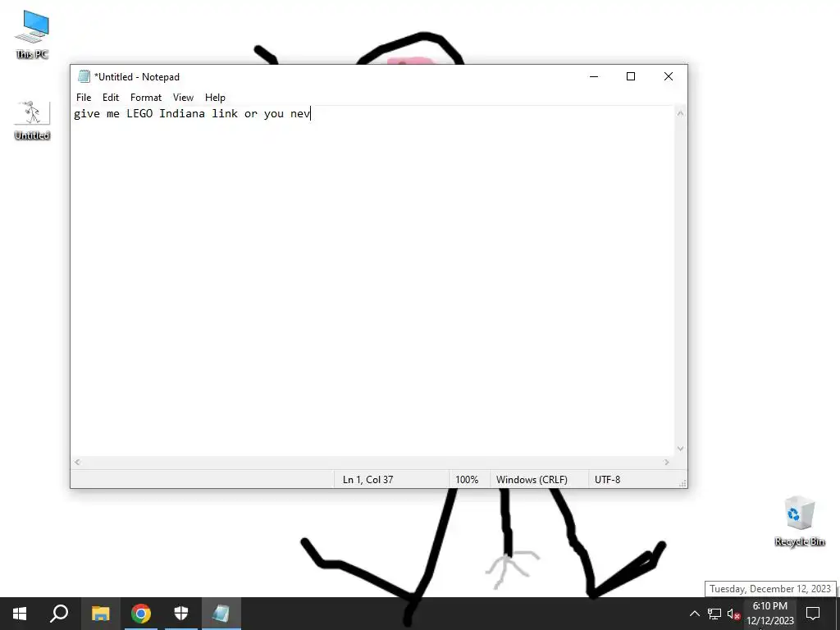Open the network status tray icon
This screenshot has width=840, height=630.
pyautogui.click(x=714, y=614)
